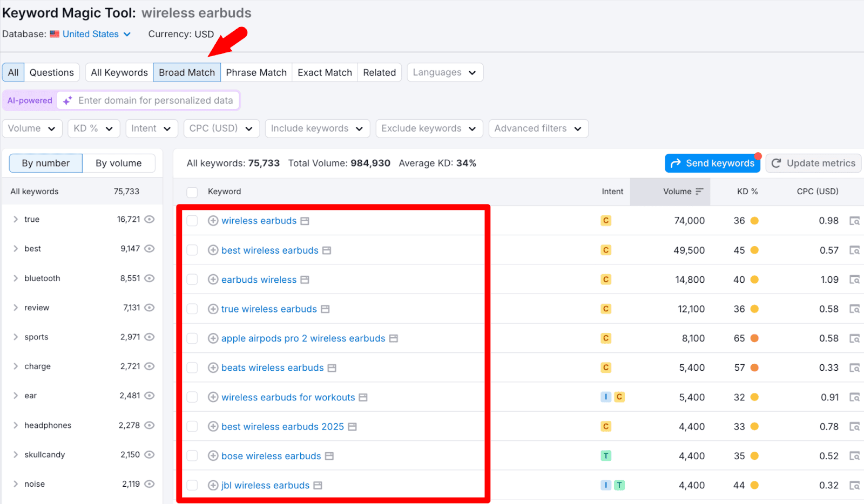Click the Send keywords button

pyautogui.click(x=712, y=163)
